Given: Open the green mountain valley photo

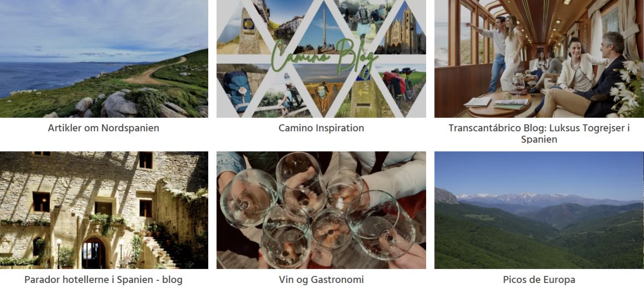Looking at the screenshot, I should 539,210.
